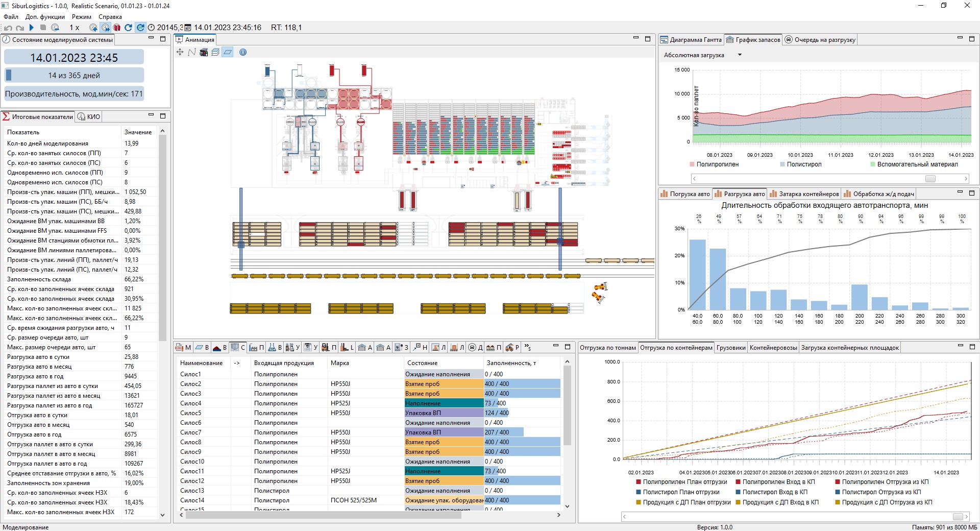The width and height of the screenshot is (980, 531).
Task: Select the pan/move arrows tool in Анимация
Action: click(x=180, y=52)
